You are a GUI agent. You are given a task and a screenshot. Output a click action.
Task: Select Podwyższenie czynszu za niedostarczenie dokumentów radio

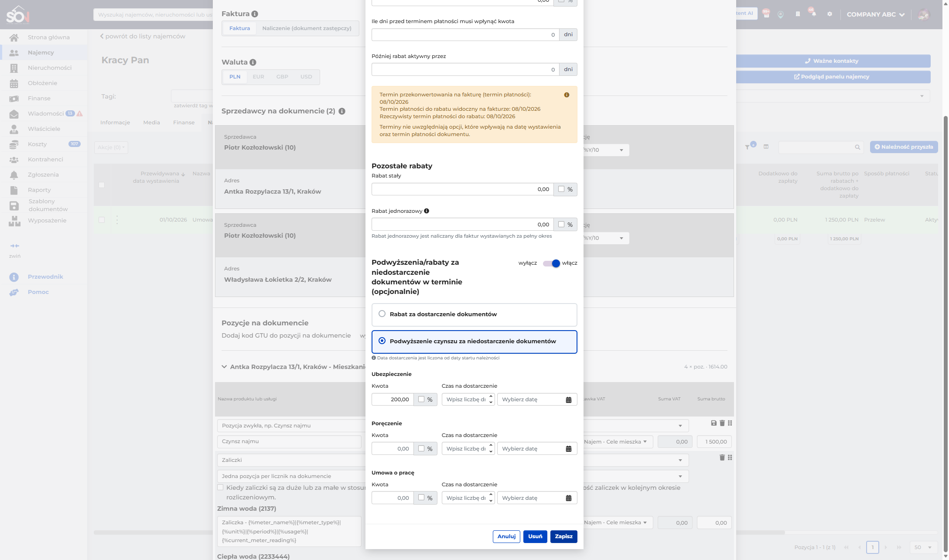[x=382, y=341]
